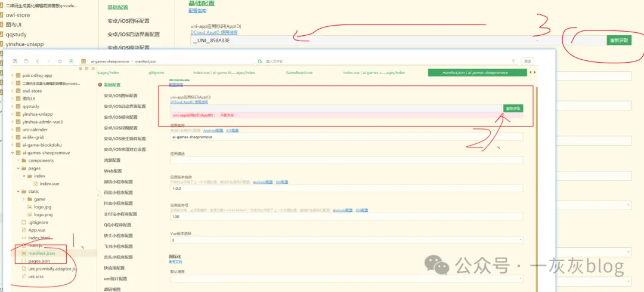Viewport: 644px width, 292px height.
Task: Open the Vue version selection dropdown
Action: (346, 240)
